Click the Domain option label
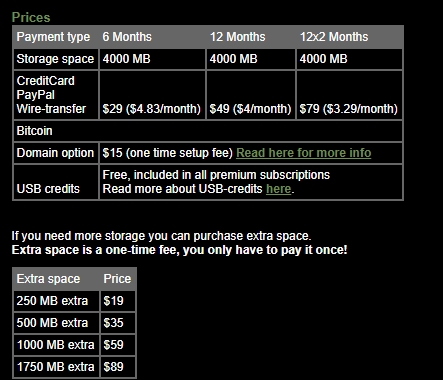Image resolution: width=443 pixels, height=380 pixels. (x=56, y=153)
